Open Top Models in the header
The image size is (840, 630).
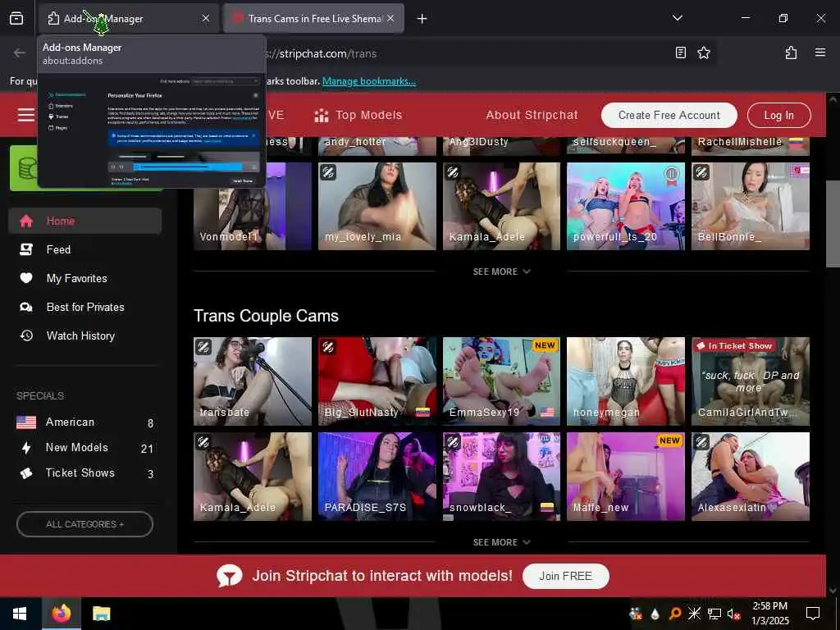pyautogui.click(x=358, y=115)
